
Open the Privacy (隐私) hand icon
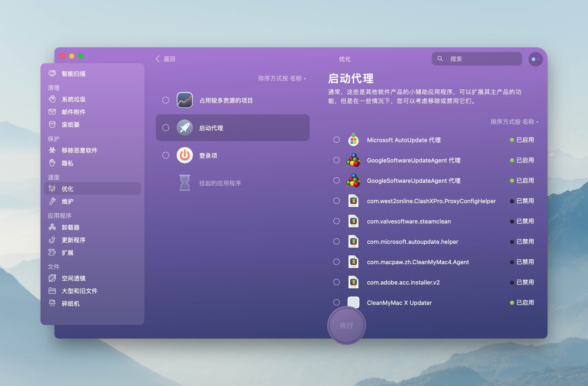pyautogui.click(x=52, y=163)
